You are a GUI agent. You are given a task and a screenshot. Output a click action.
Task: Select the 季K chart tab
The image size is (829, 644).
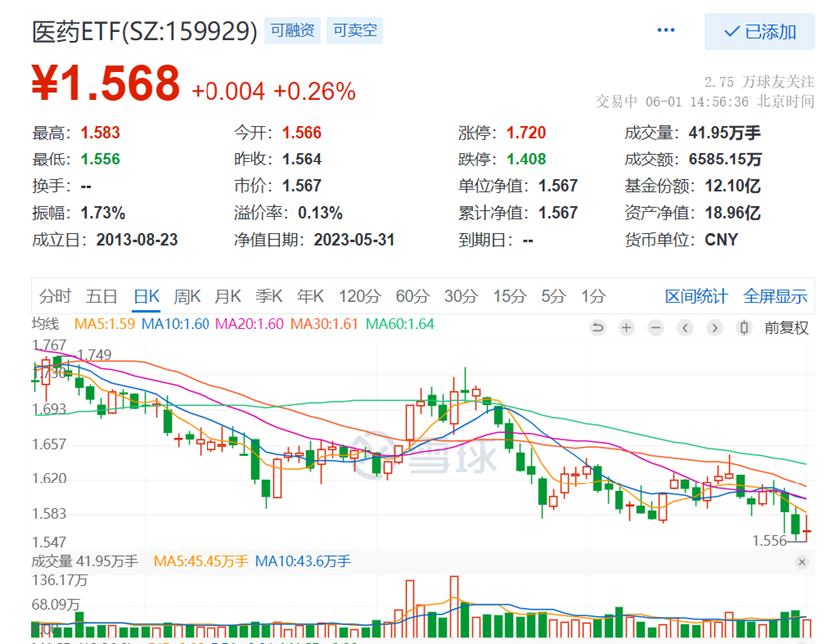pyautogui.click(x=269, y=296)
